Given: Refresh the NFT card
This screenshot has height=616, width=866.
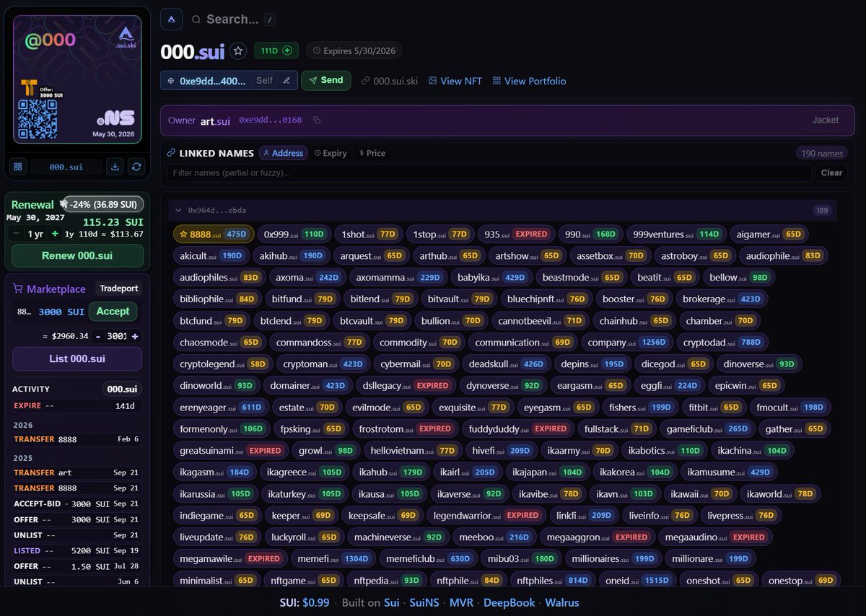Looking at the screenshot, I should point(136,167).
